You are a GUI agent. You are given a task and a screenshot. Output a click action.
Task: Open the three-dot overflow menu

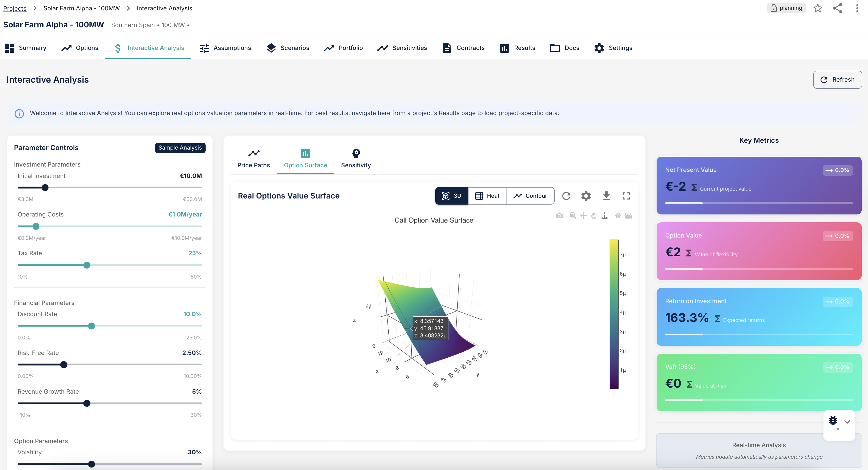tap(857, 8)
